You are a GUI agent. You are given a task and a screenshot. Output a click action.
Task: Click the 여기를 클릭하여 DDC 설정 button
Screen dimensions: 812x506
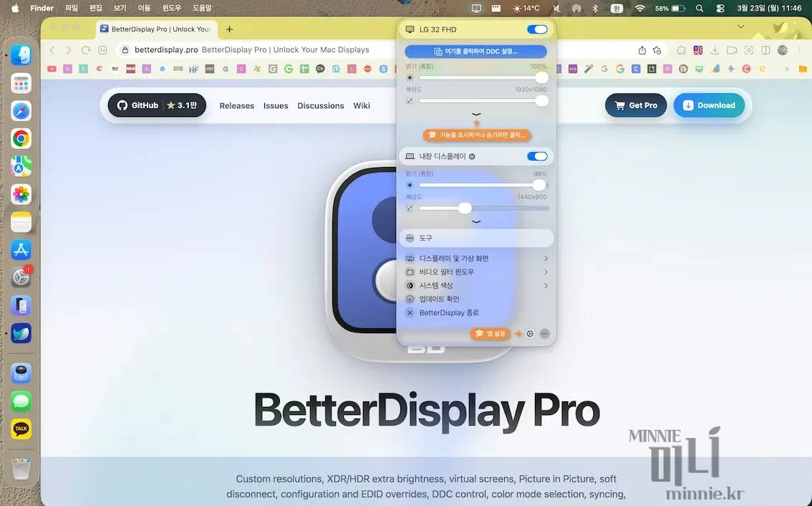(476, 52)
